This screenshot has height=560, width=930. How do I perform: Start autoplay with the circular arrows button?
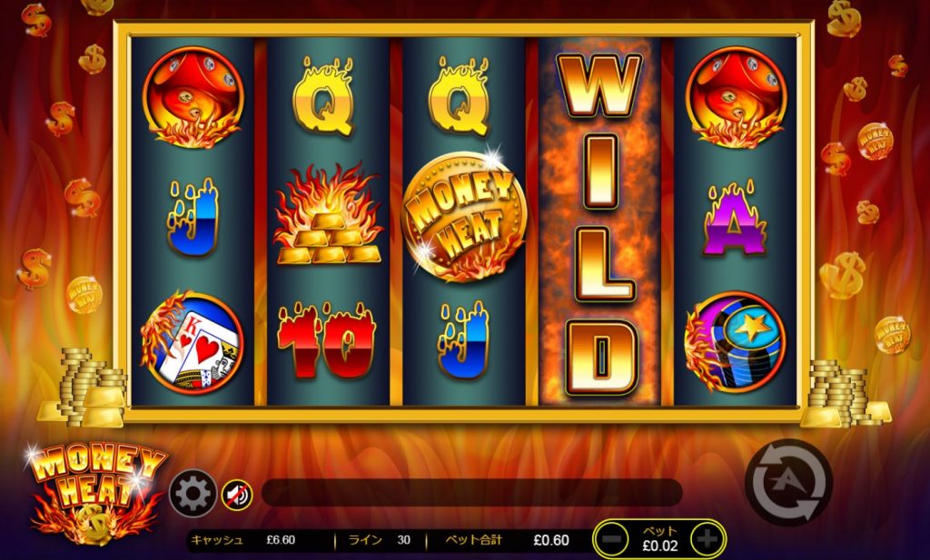[x=789, y=482]
